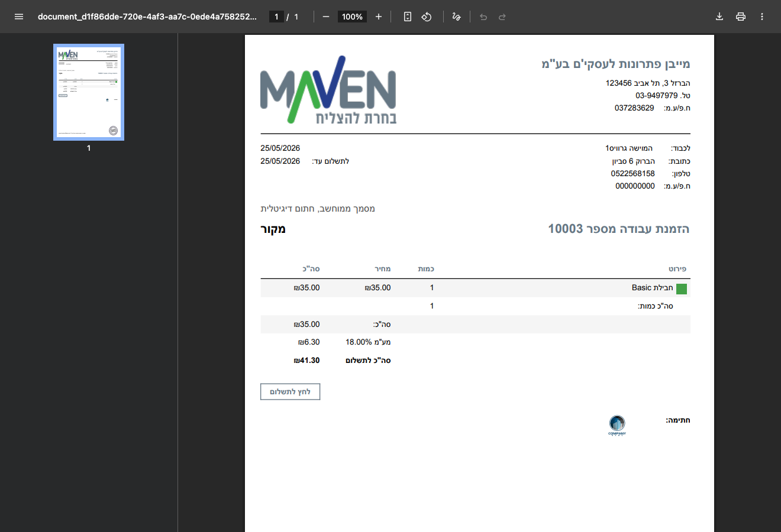Click the company signature stamp image

[x=617, y=425]
